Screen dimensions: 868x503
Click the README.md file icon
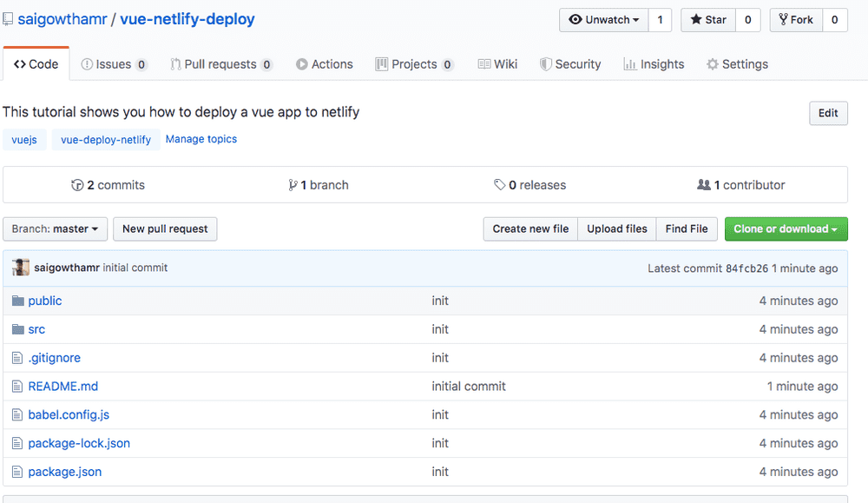coord(17,386)
